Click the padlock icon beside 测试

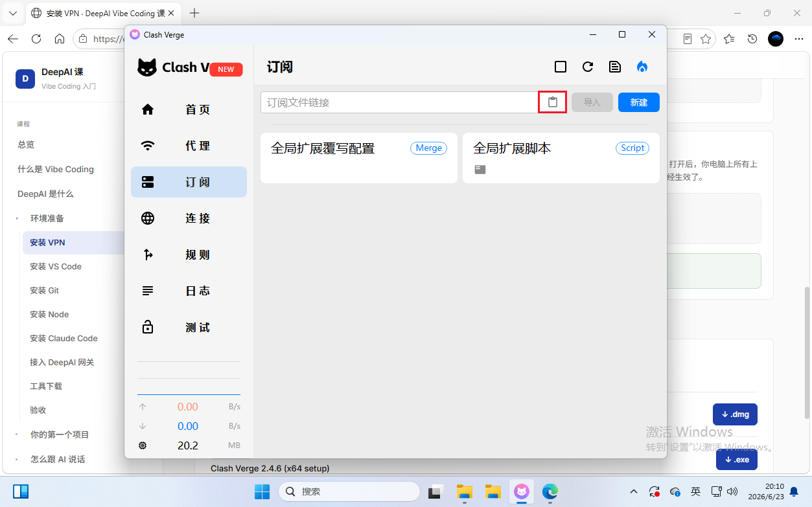pos(148,327)
